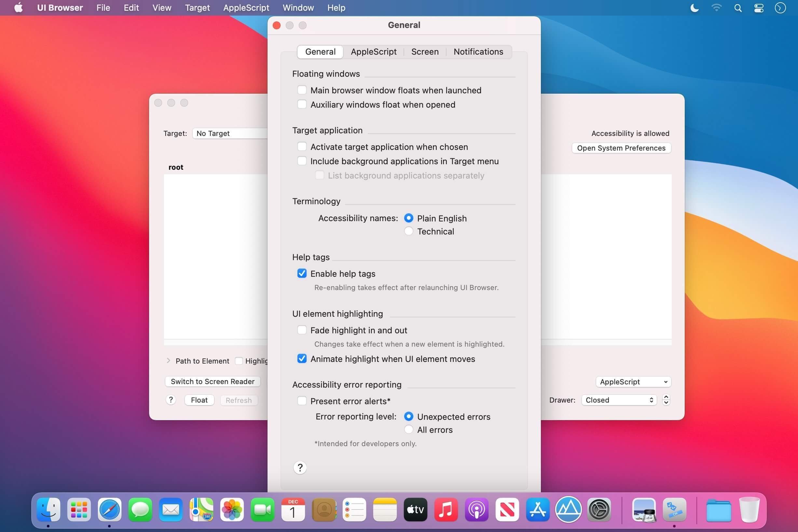Switch to the Screen preferences tab
This screenshot has height=532, width=798.
click(x=425, y=52)
